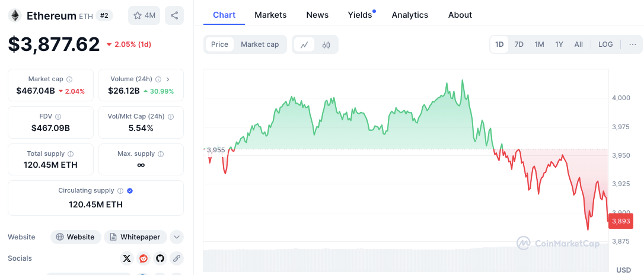Image resolution: width=644 pixels, height=275 pixels.
Task: Expand Volume (24h) details arrow
Action: point(168,79)
